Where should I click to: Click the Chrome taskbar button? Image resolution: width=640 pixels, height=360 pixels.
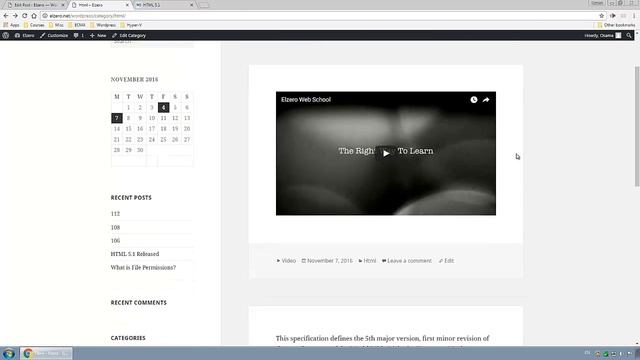pyautogui.click(x=46, y=353)
